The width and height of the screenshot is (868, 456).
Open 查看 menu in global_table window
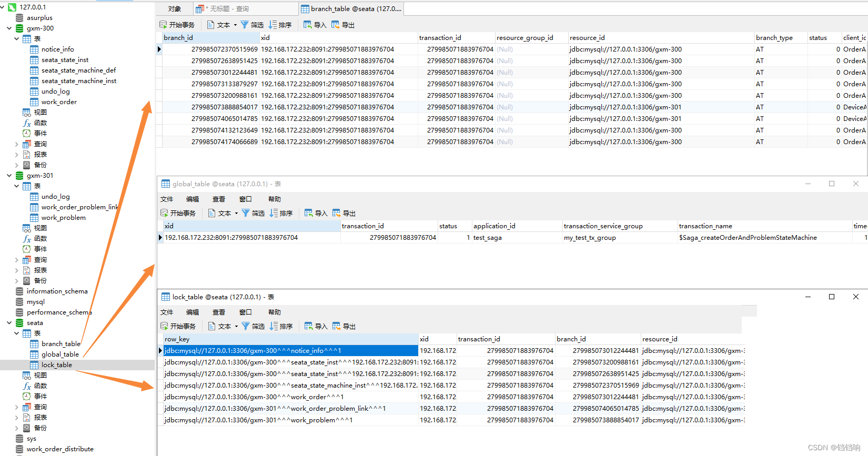[219, 199]
